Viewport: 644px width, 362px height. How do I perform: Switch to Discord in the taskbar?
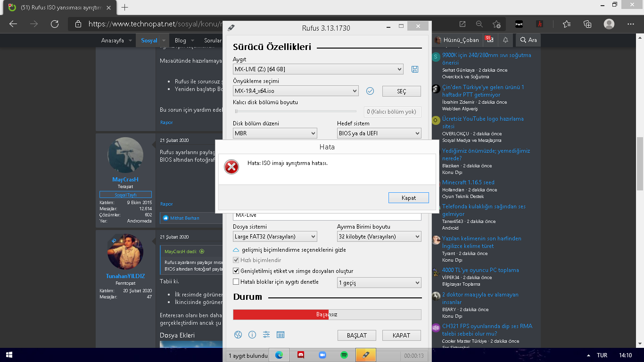301,355
